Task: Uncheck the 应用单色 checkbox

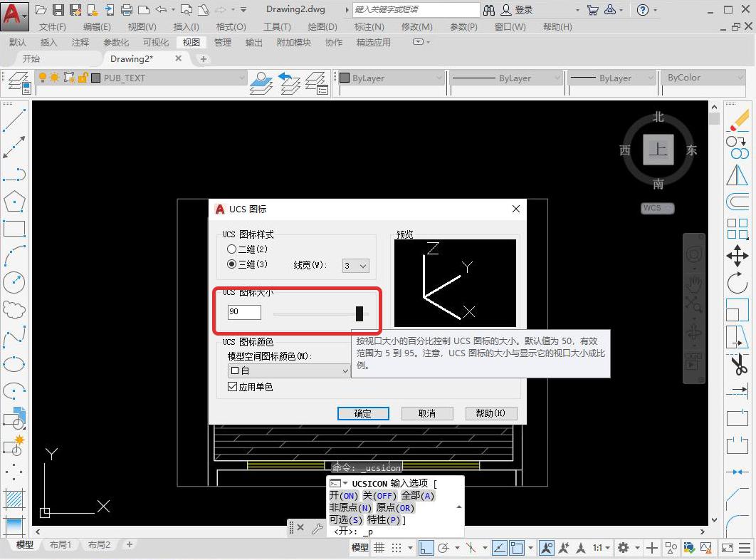Action: [x=232, y=387]
